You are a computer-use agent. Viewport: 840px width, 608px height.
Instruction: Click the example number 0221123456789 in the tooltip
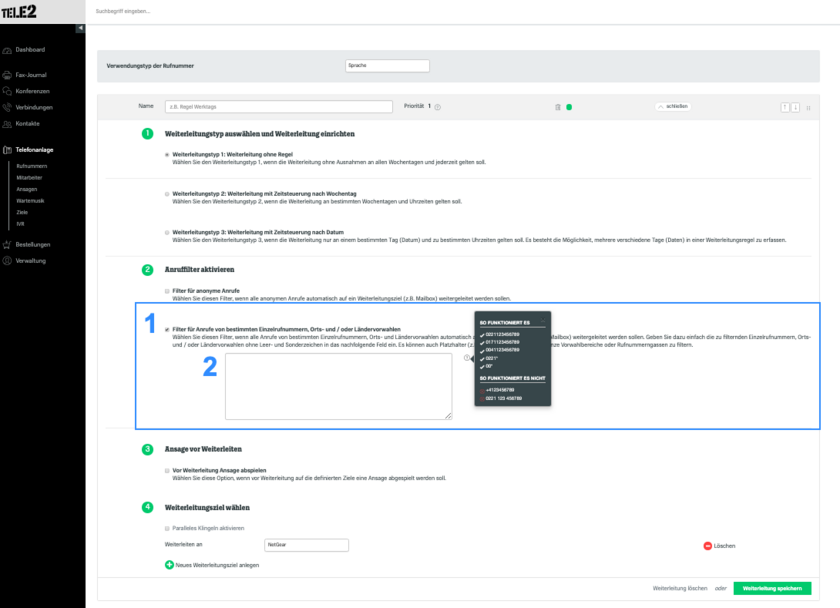point(502,334)
